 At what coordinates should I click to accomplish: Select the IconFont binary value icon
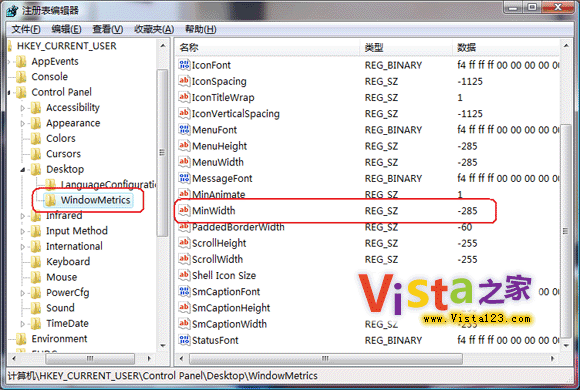coord(184,65)
